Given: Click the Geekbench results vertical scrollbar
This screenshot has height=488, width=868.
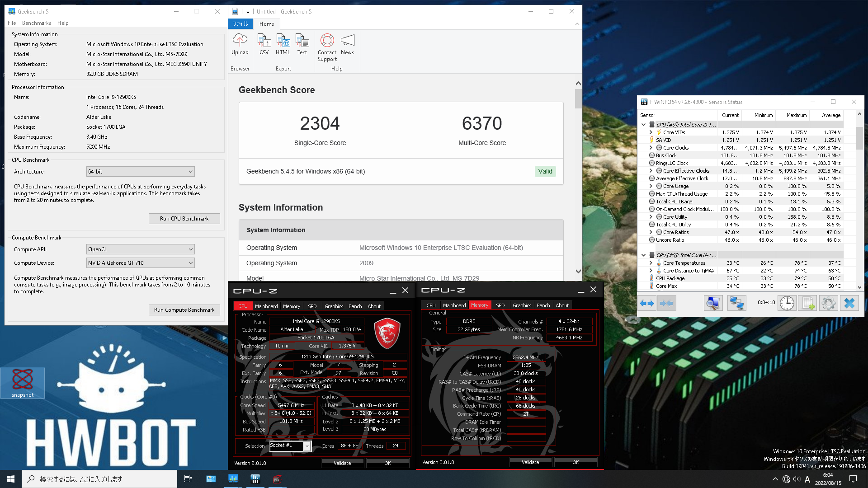Looking at the screenshot, I should click(x=578, y=178).
